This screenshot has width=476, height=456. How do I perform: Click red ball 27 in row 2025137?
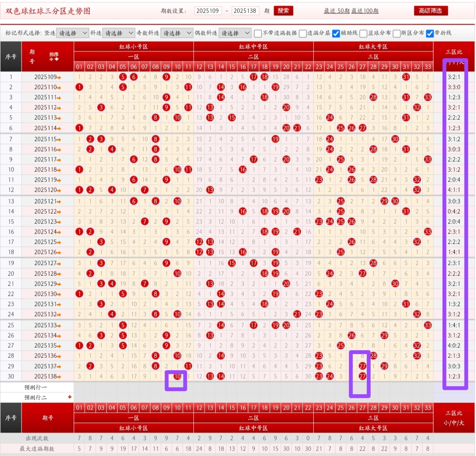point(362,366)
